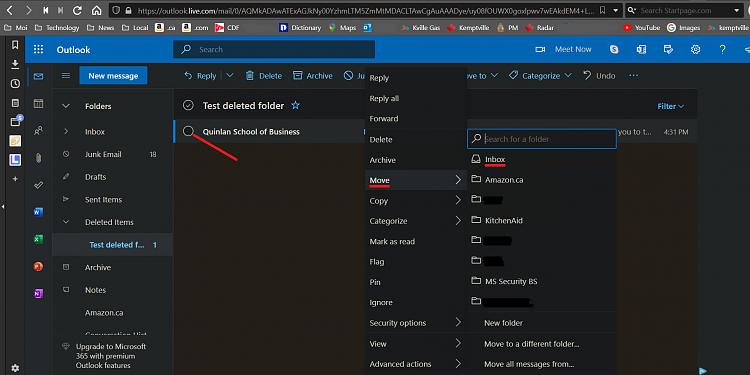
Task: Click Archive in the toolbar
Action: coord(312,76)
